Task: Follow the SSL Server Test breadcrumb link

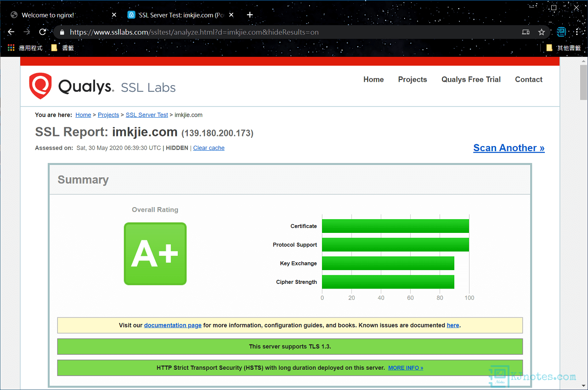Action: click(147, 115)
